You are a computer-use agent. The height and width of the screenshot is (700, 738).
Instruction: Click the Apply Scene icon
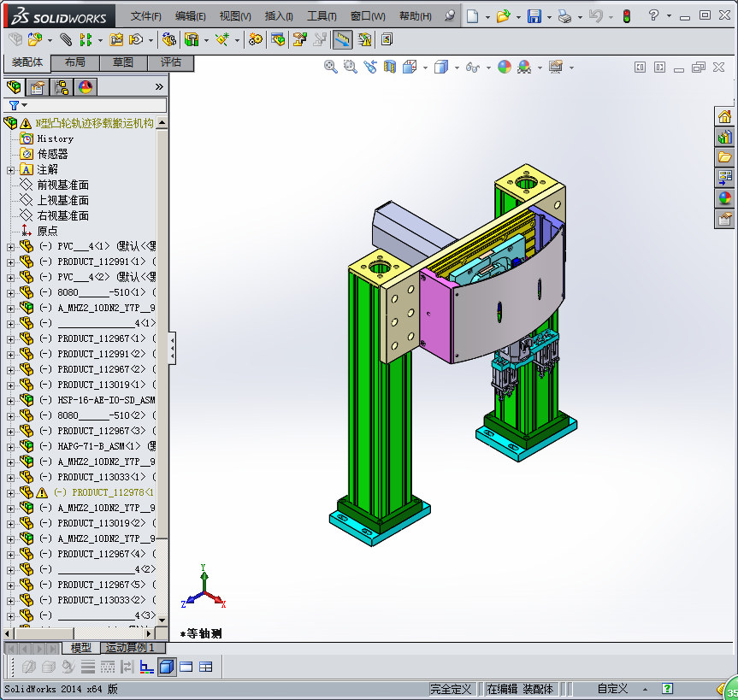524,68
